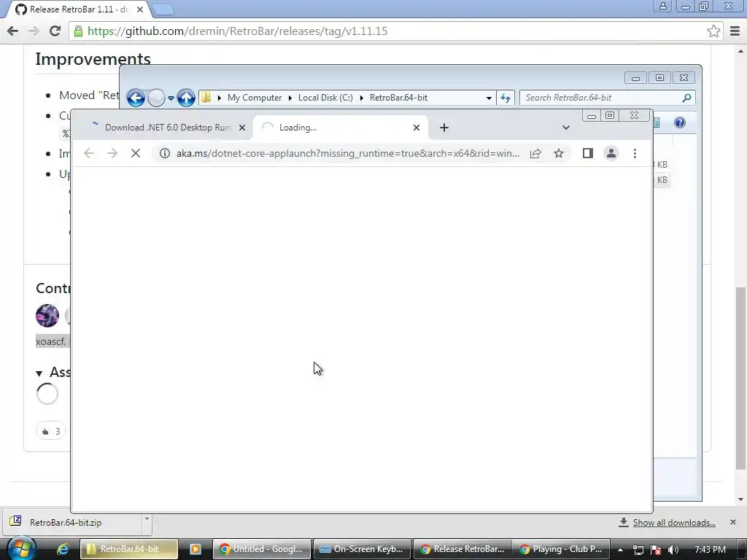The height and width of the screenshot is (560, 747).
Task: Click Show all downloads link
Action: tap(674, 523)
